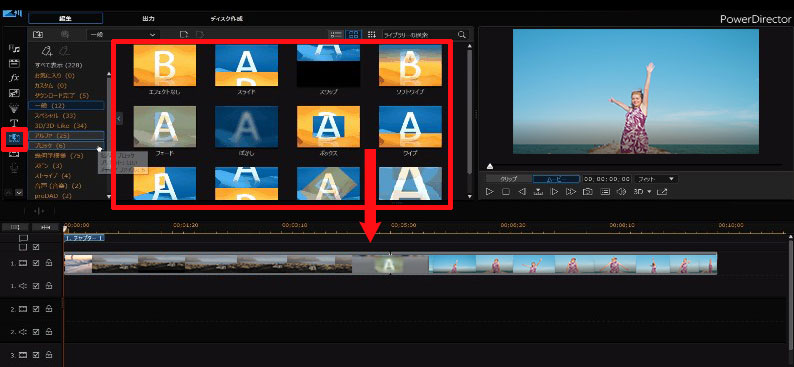Click the import folder icon in the library toolbar
The image size is (794, 367).
pyautogui.click(x=37, y=34)
